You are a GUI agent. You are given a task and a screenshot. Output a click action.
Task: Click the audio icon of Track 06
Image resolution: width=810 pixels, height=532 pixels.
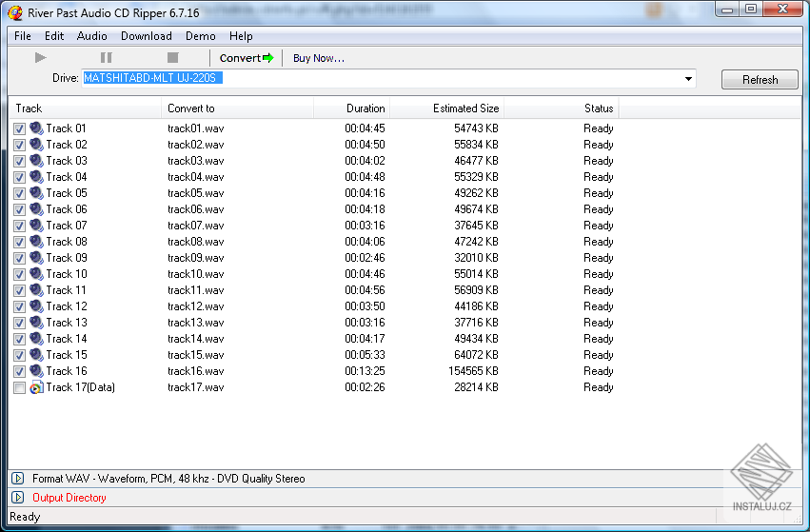(x=36, y=209)
